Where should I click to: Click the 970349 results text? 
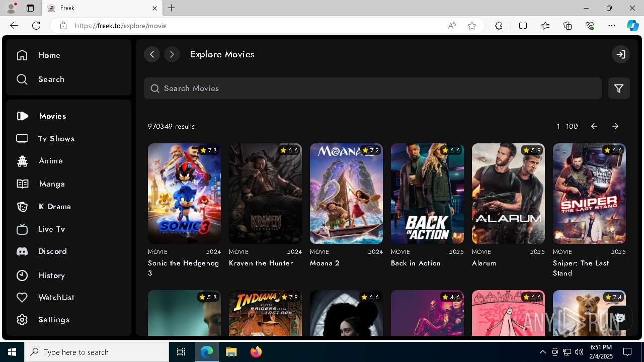[171, 126]
